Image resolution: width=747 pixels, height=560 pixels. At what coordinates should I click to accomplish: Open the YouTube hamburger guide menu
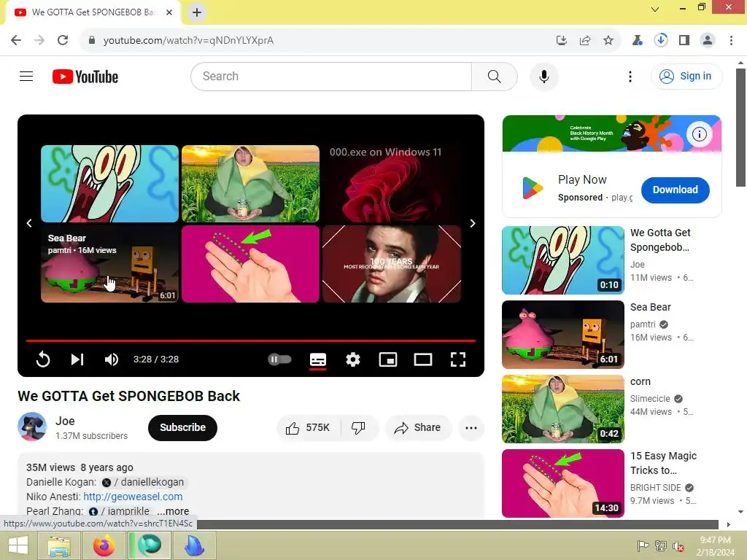pos(26,76)
